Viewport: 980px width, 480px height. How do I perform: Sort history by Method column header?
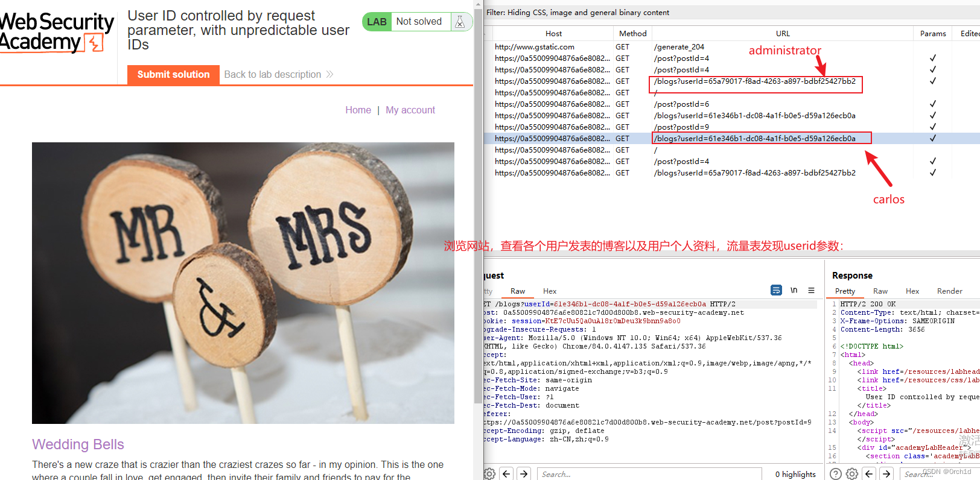[x=632, y=34]
